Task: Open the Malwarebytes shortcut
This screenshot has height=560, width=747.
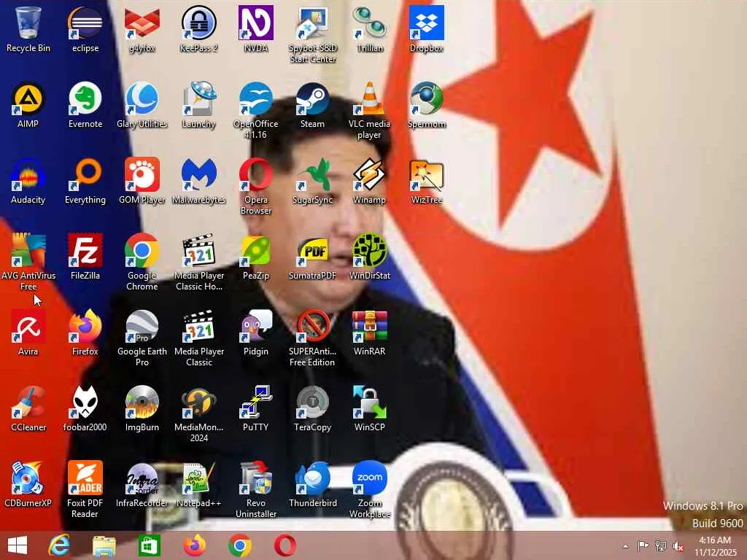Action: pyautogui.click(x=199, y=181)
